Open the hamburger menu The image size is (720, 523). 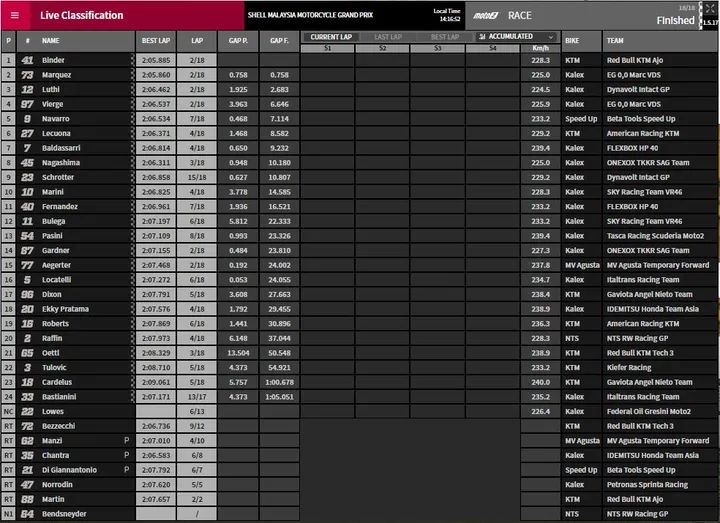pyautogui.click(x=15, y=16)
